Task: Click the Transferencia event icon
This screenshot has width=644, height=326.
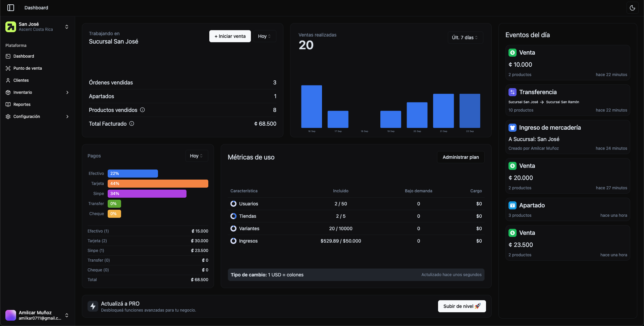Action: point(512,92)
